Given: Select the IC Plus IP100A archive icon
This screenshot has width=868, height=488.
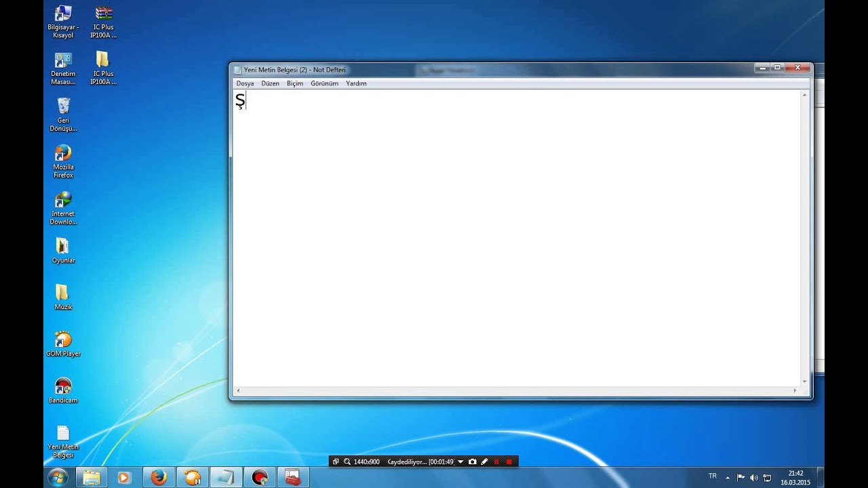Looking at the screenshot, I should point(103,22).
